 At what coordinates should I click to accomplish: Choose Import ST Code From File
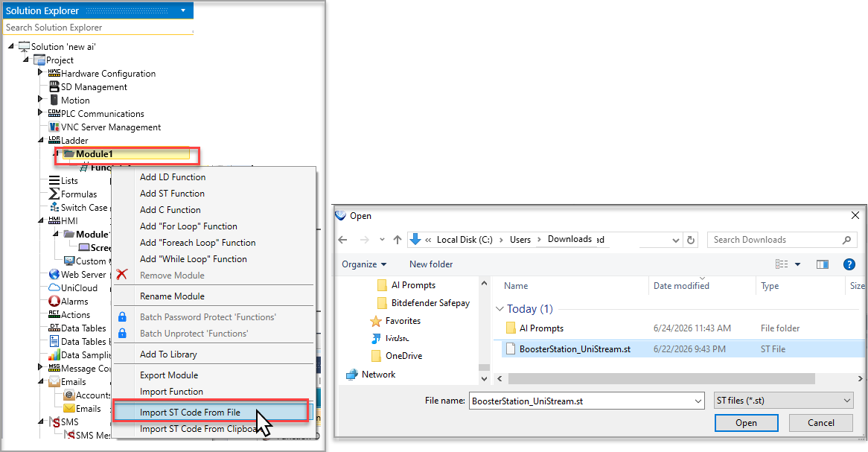pyautogui.click(x=190, y=413)
